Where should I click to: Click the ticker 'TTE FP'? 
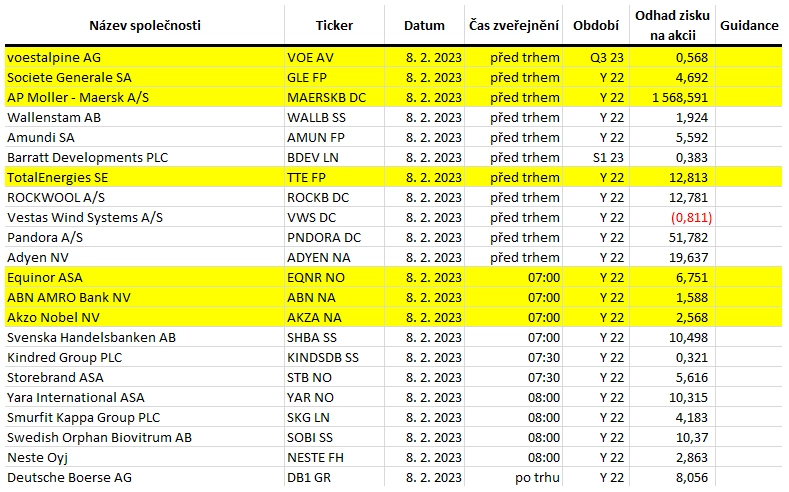[306, 178]
